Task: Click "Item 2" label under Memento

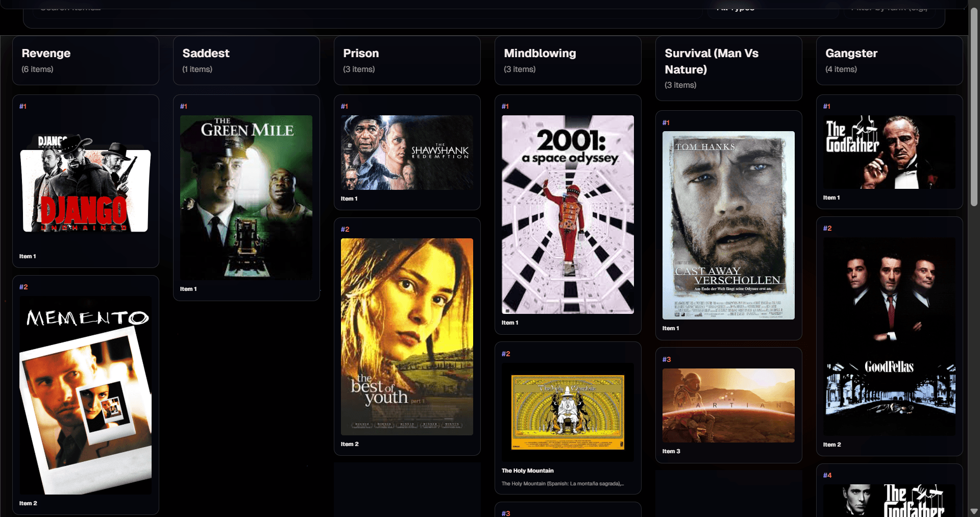Action: tap(28, 503)
